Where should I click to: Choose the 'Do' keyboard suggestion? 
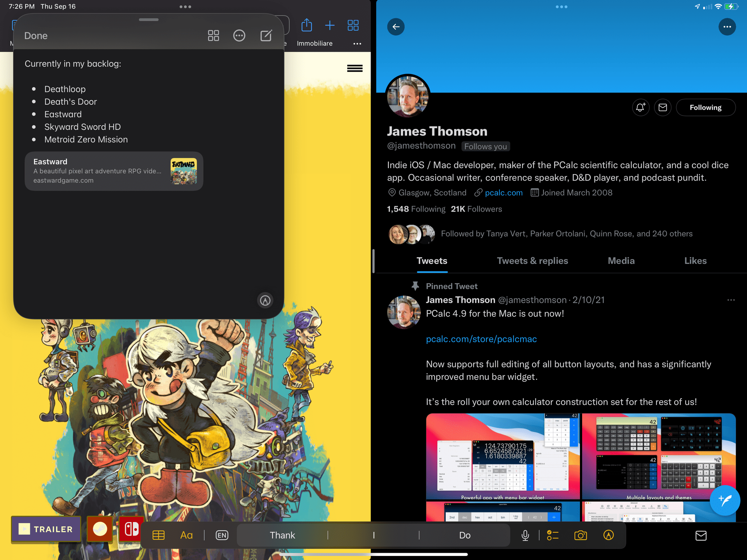[465, 535]
